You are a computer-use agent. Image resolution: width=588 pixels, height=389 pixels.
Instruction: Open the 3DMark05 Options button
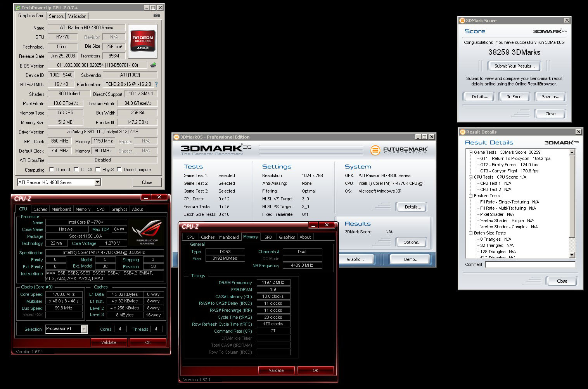pos(412,242)
